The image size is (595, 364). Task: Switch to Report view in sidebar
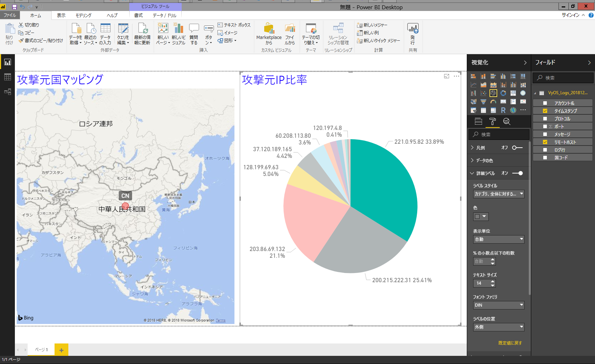click(x=7, y=62)
